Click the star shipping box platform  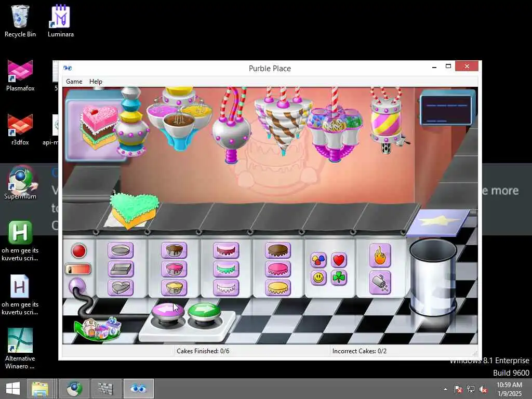pyautogui.click(x=437, y=222)
